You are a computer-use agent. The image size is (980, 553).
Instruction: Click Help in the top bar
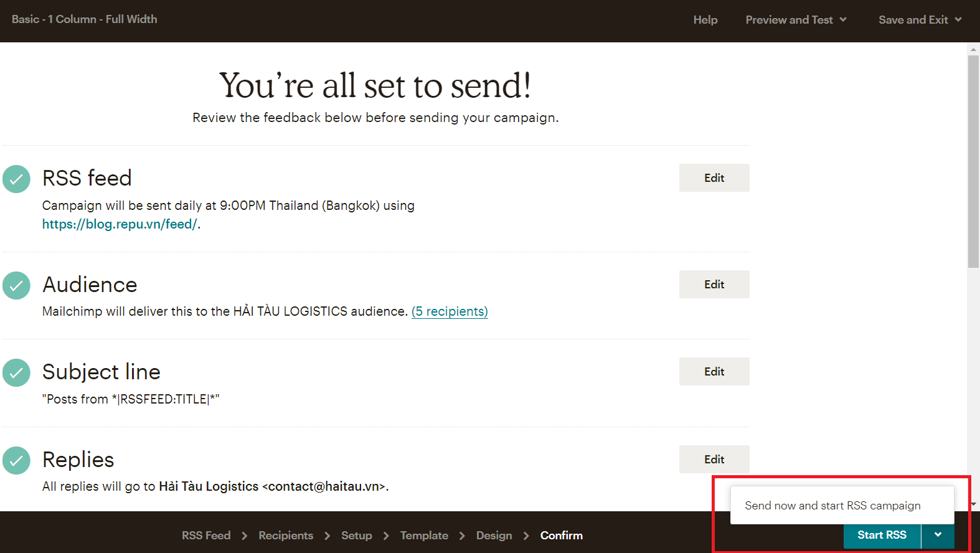click(705, 20)
